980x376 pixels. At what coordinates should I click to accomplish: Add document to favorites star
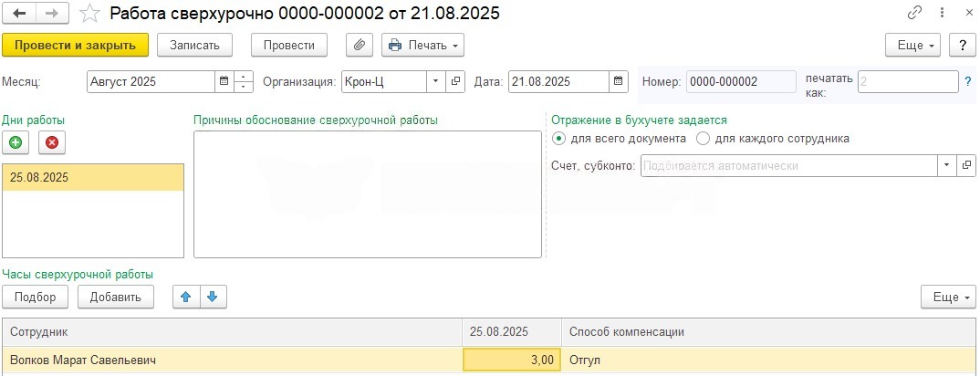pyautogui.click(x=89, y=14)
